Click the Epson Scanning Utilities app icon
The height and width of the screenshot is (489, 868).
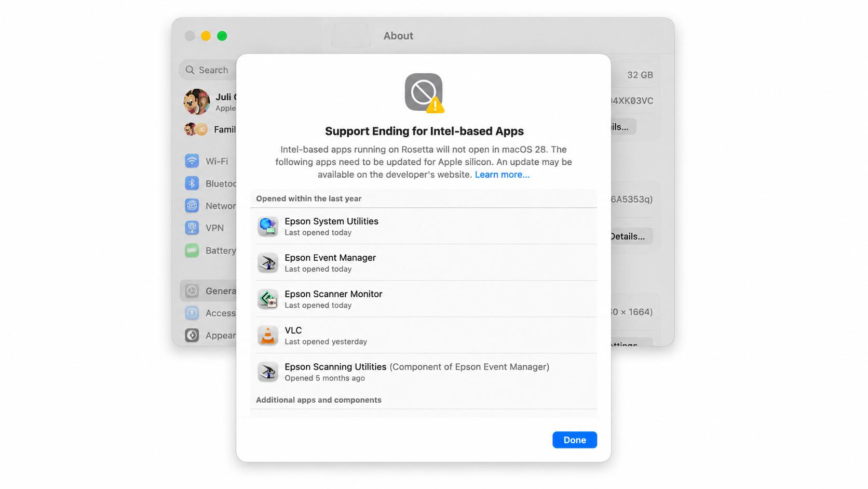click(x=268, y=372)
